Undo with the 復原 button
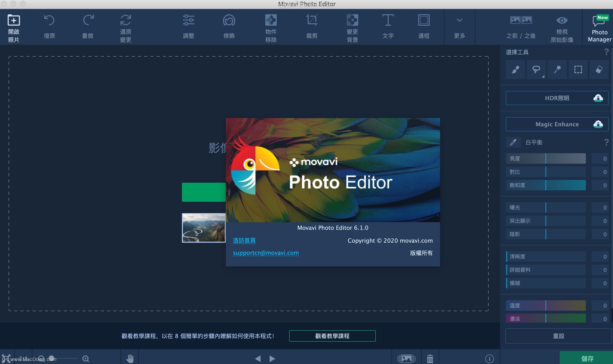Screen dimensions: 613x364 (49, 27)
